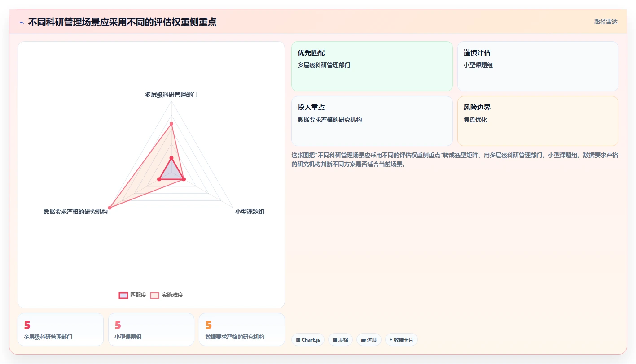This screenshot has height=364, width=636.
Task: Select the stat card for 小型课题组
Action: click(x=151, y=329)
